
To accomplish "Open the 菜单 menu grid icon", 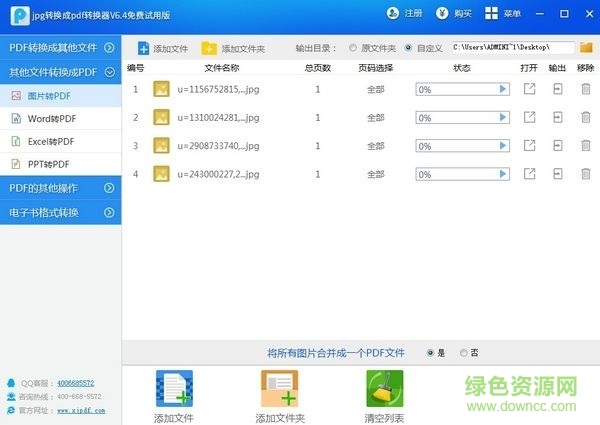I will point(491,13).
